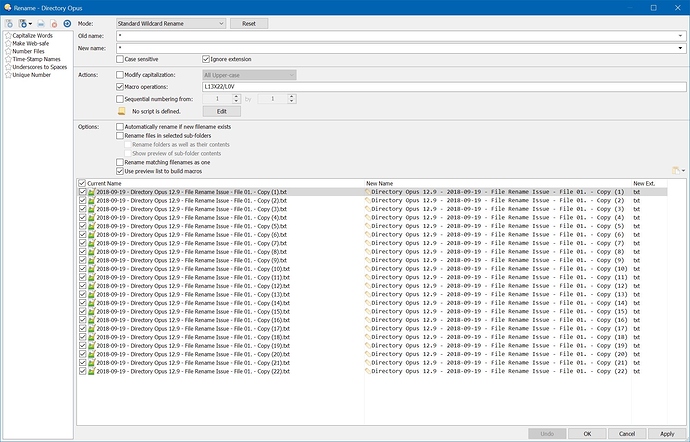Decrease the sequential numbering by value
Viewport: 690px width, 442px height.
291,102
